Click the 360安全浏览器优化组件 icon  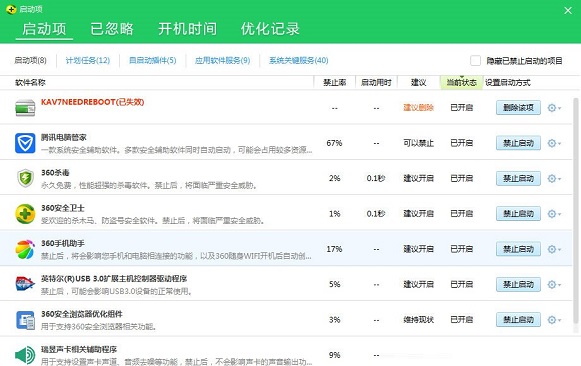25,320
